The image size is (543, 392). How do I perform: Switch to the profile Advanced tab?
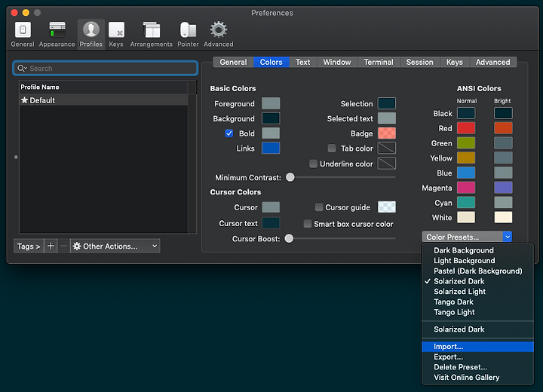(492, 62)
